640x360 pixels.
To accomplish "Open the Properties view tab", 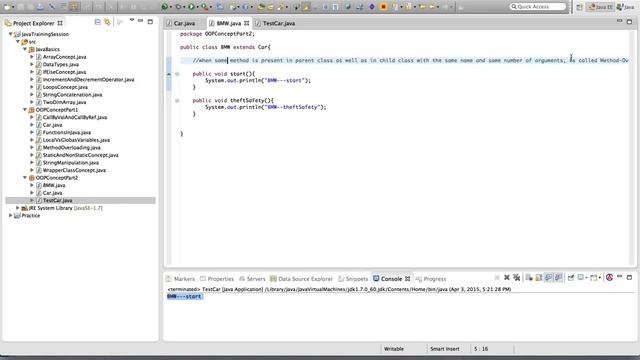I will [217, 279].
